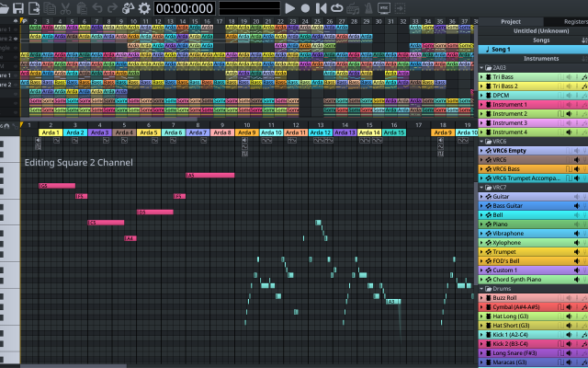This screenshot has height=368, width=588.
Task: Select the Instrument 1 row
Action: point(533,105)
